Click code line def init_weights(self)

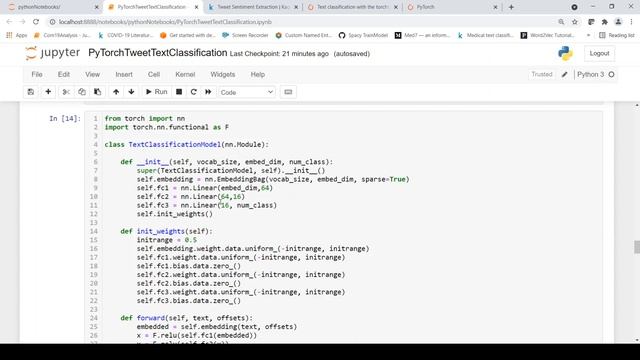coord(166,231)
